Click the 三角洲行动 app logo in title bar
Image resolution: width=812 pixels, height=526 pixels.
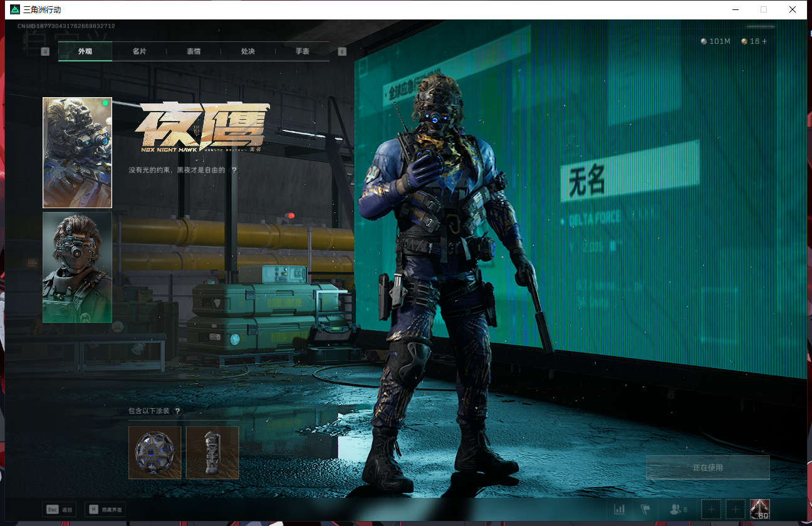point(15,9)
